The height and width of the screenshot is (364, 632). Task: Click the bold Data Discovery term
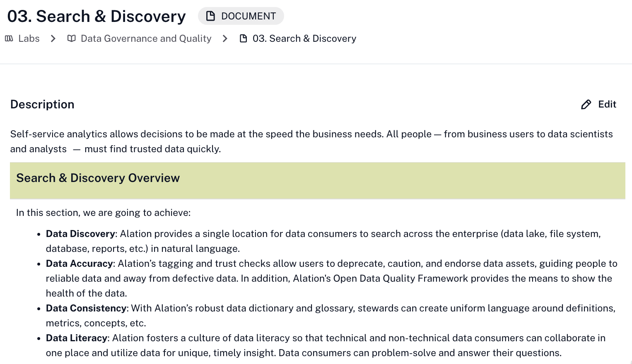(80, 234)
